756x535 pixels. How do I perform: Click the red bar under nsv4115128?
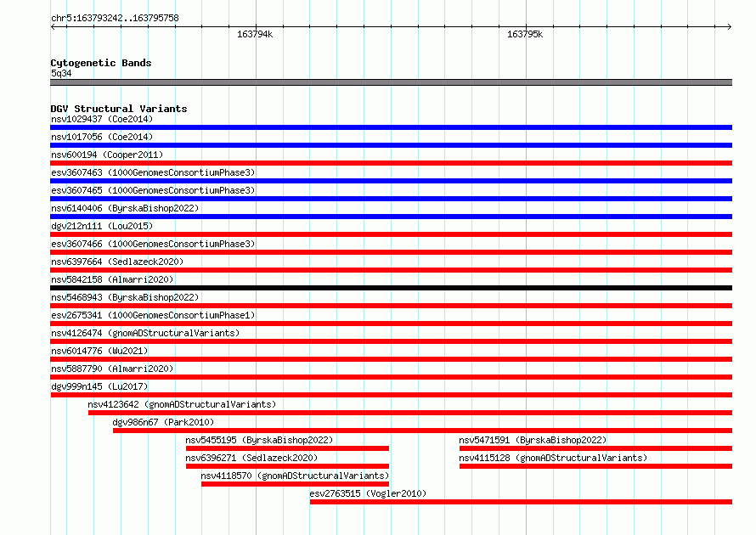595,466
